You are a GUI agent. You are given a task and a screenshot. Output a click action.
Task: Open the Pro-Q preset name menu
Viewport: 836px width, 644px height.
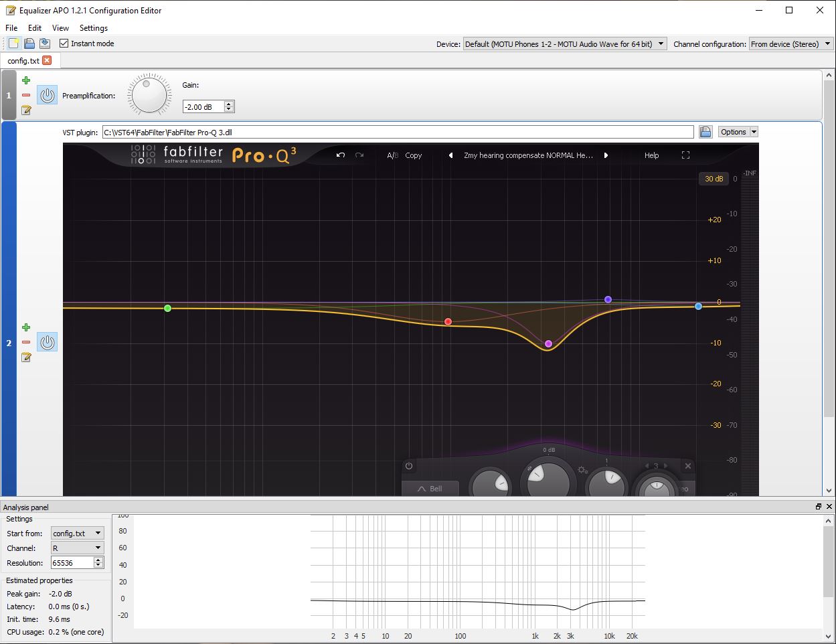click(x=528, y=155)
